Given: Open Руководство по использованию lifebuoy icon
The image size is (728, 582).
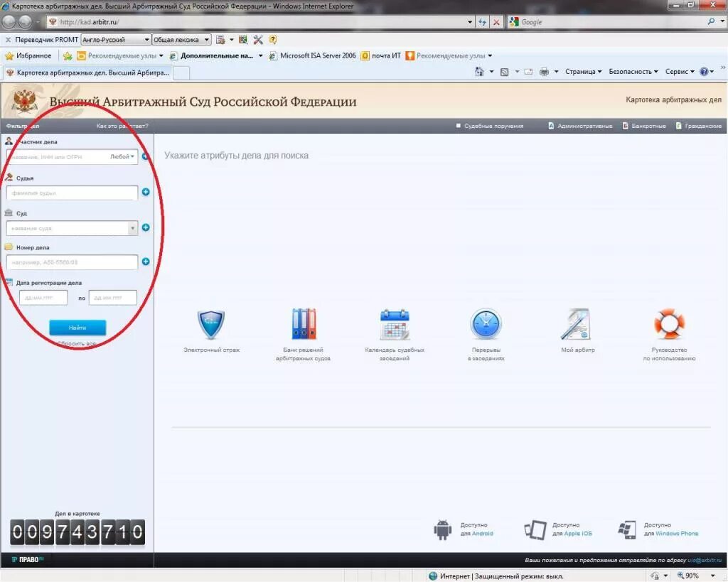Looking at the screenshot, I should coord(669,323).
